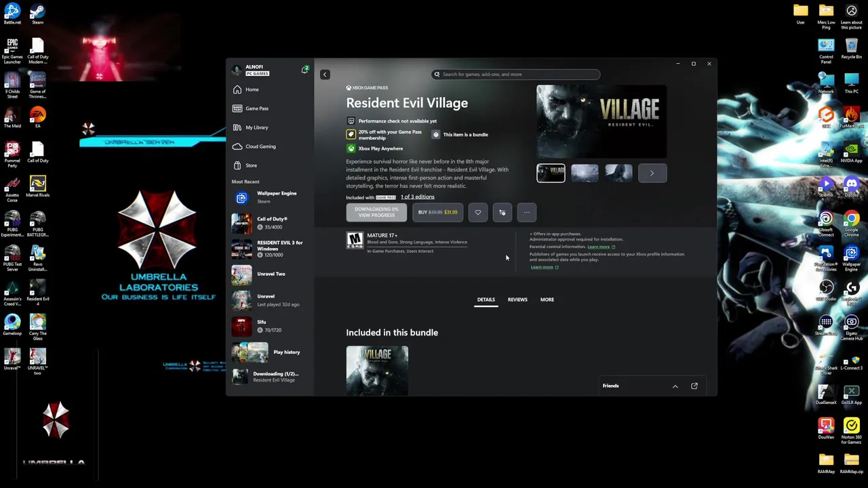Open the Marvel Rivals desktop icon
Viewport: 868px width, 488px height.
coord(37,186)
